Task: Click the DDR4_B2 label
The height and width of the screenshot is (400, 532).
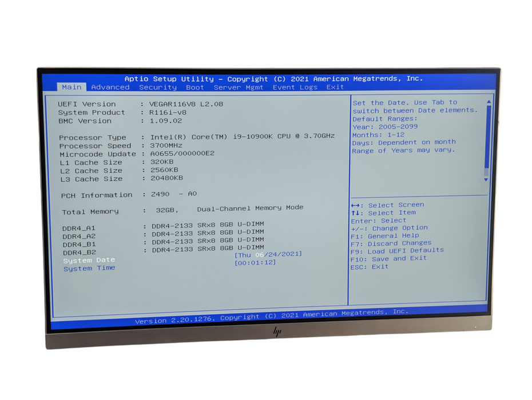Action: (x=80, y=253)
